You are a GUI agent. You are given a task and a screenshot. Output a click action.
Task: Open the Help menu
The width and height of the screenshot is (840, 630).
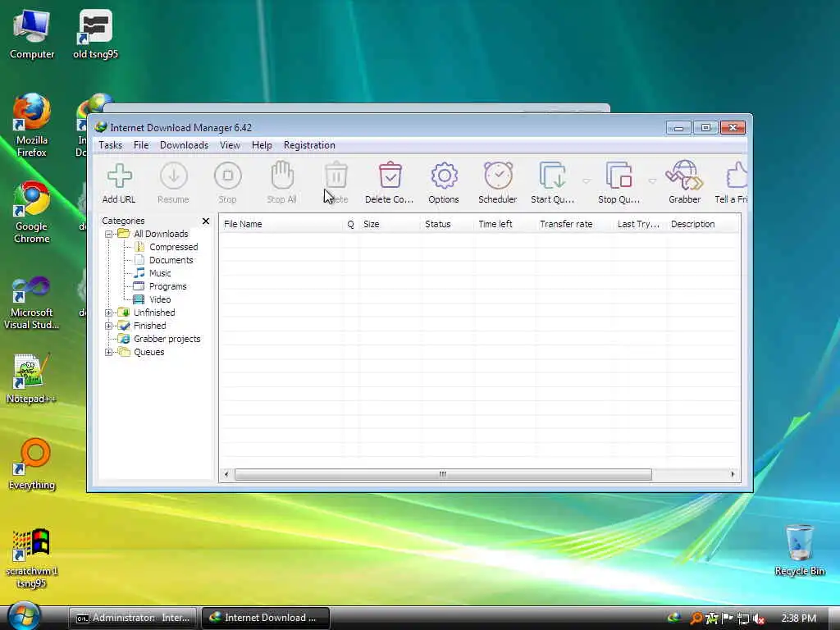coord(262,145)
